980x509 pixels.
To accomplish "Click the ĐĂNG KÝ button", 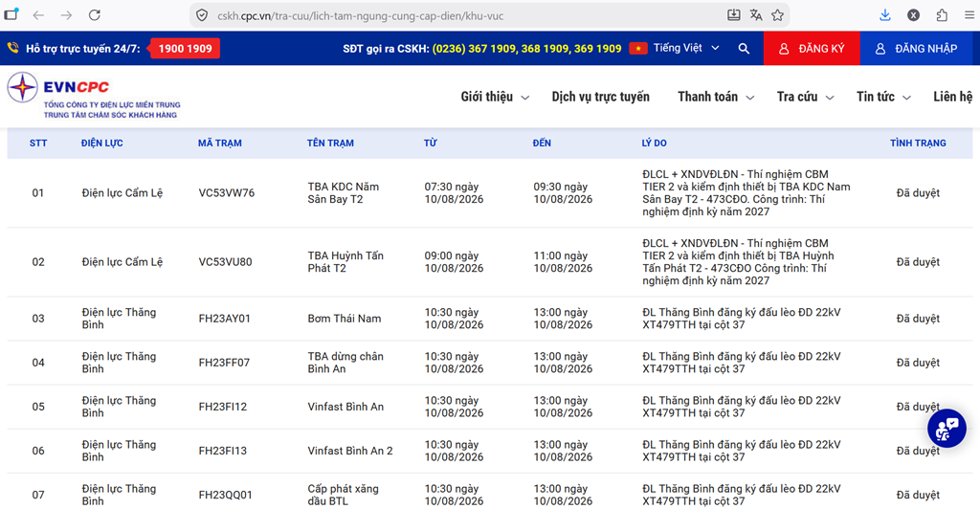I will pyautogui.click(x=812, y=48).
